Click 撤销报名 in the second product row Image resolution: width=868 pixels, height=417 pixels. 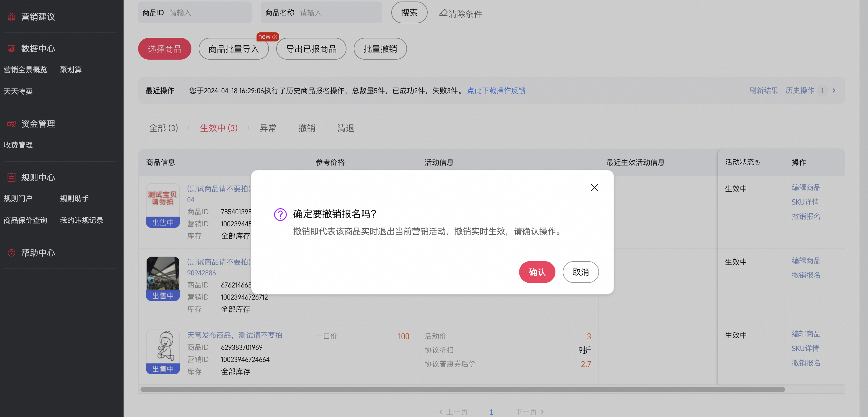click(x=806, y=275)
